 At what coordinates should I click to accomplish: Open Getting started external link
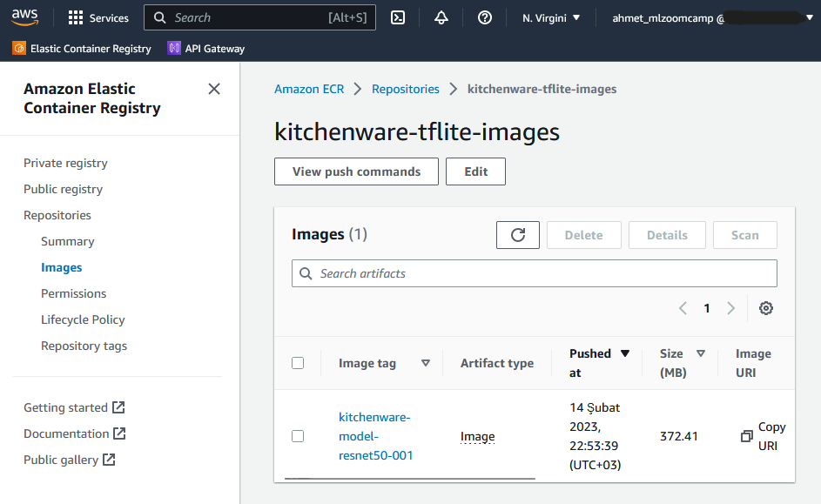(x=74, y=407)
